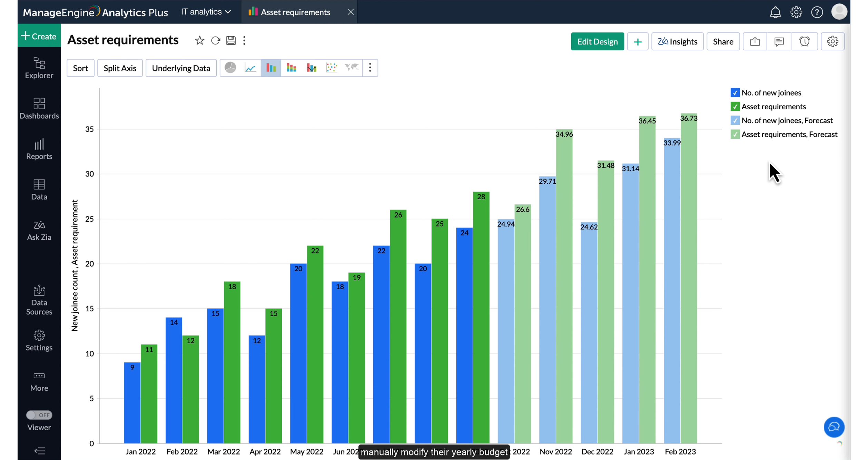The image size is (868, 460).
Task: Uncheck Asset requirements, Forecast legend
Action: (x=735, y=134)
